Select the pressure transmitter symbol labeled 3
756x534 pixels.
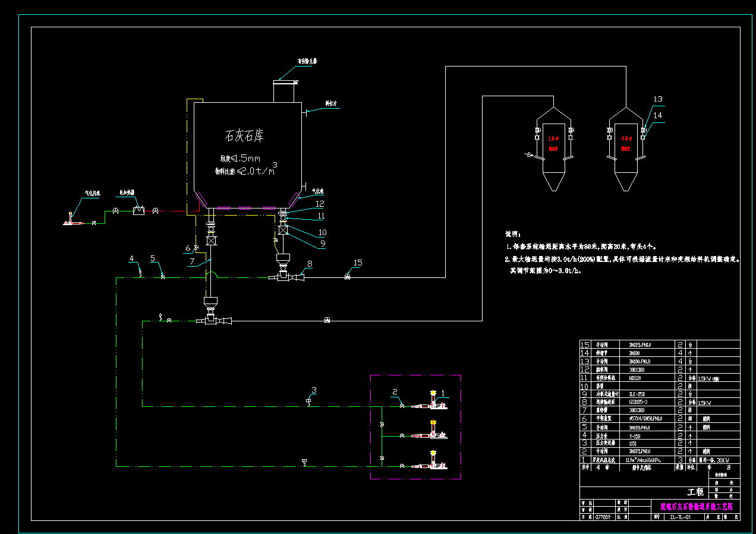(308, 402)
